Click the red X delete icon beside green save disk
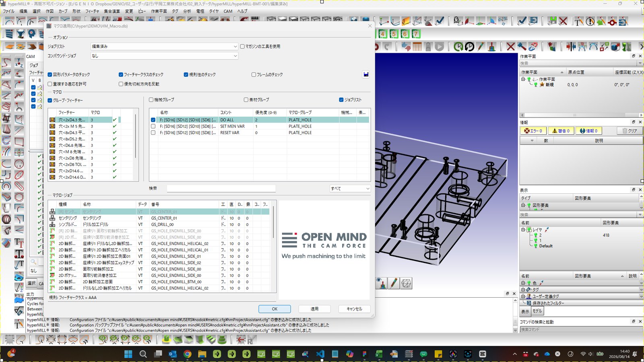Viewport: 644px width, 362px height. click(563, 21)
